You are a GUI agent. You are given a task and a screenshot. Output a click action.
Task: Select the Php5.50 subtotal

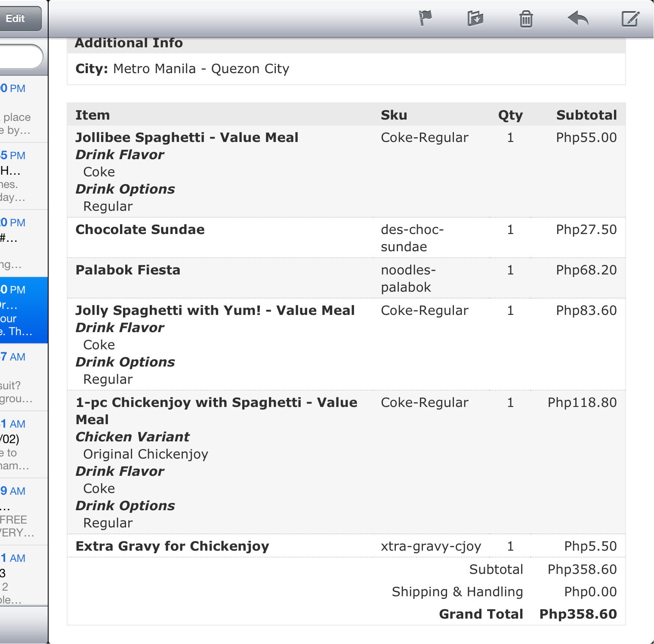(590, 546)
